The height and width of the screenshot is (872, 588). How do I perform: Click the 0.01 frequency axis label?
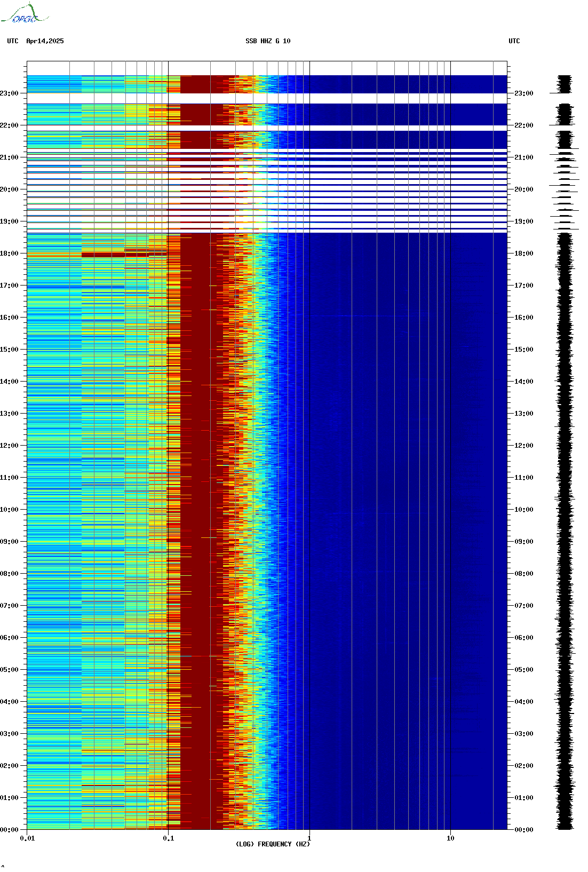27,838
